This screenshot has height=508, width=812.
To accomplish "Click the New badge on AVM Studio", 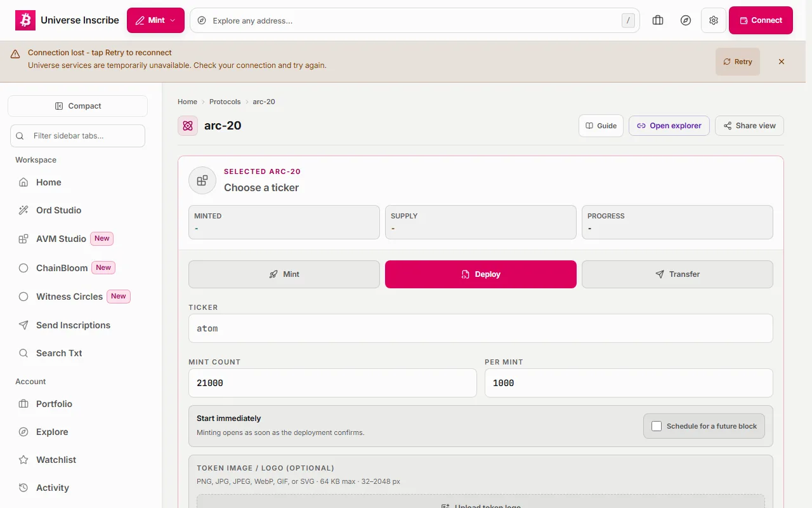I will point(102,239).
